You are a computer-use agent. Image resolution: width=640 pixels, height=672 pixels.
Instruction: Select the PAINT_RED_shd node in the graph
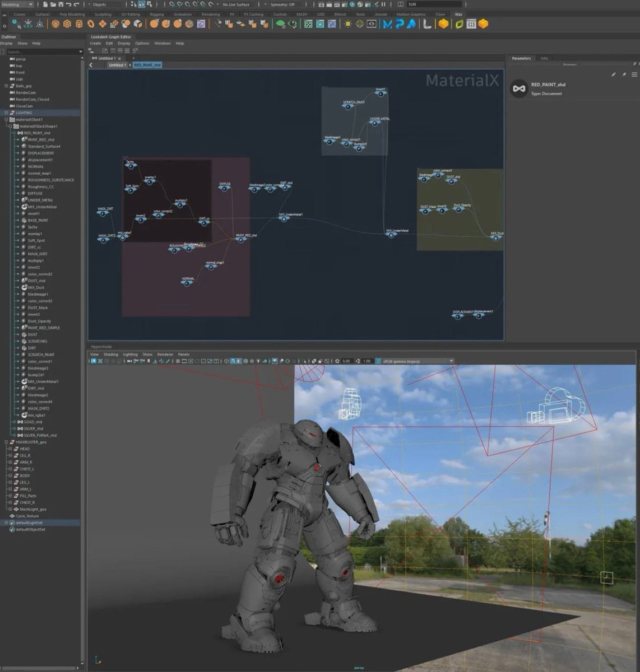click(242, 240)
